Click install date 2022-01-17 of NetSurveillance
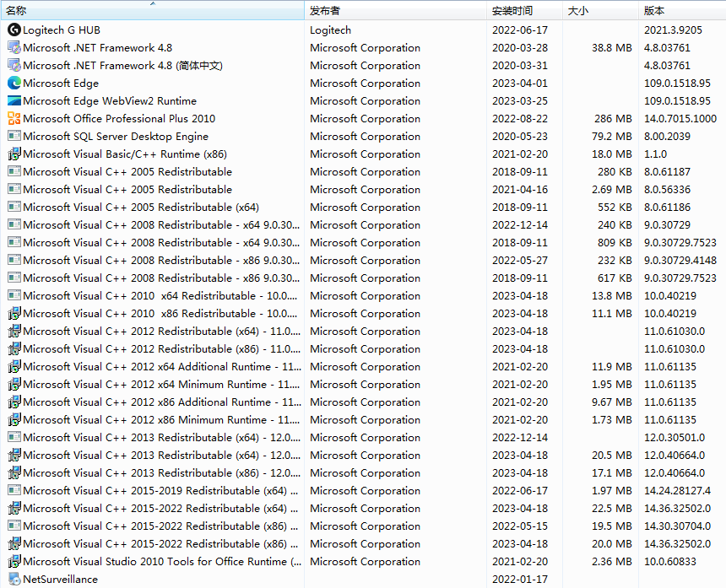This screenshot has height=588, width=726. coord(520,580)
